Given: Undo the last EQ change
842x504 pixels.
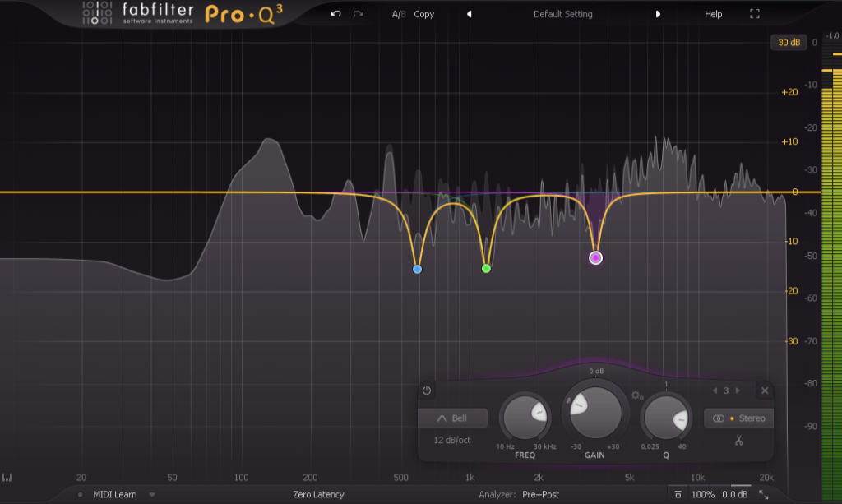Looking at the screenshot, I should pos(335,14).
